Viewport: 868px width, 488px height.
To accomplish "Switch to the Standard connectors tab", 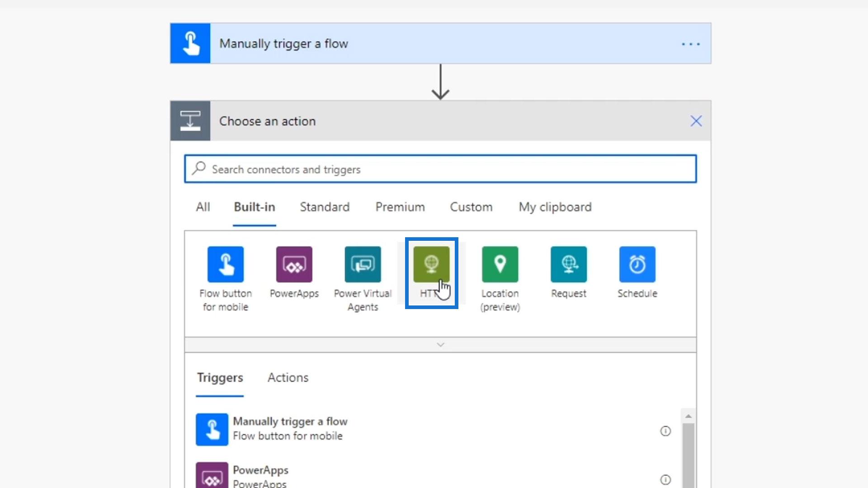I will 325,207.
